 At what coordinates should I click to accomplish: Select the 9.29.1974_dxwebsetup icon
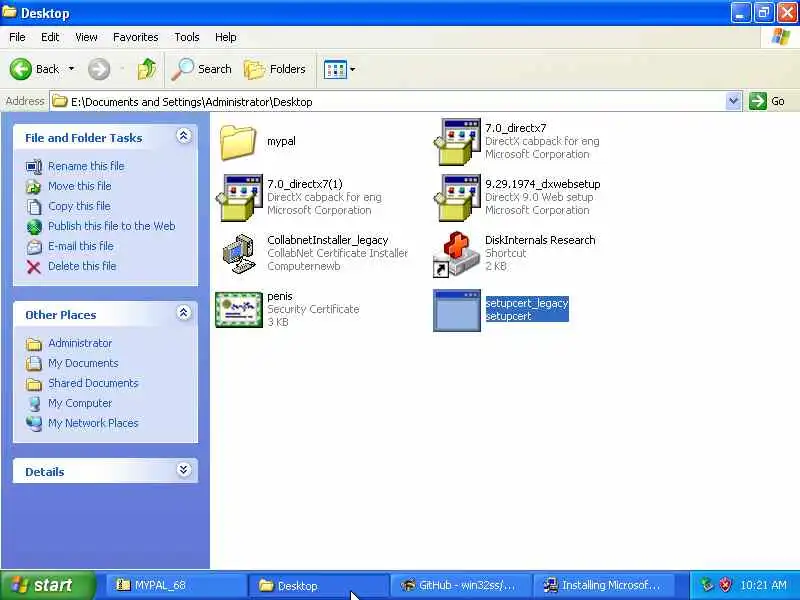(457, 197)
